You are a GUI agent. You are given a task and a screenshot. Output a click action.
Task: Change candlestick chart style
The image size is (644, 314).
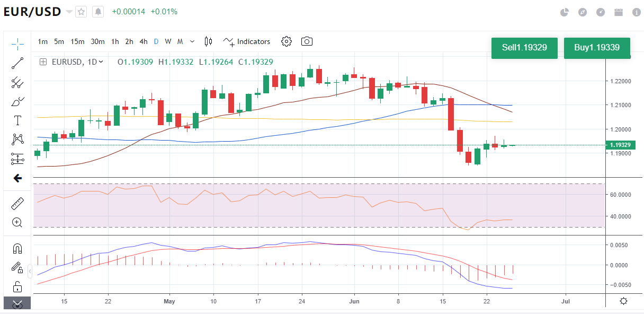click(208, 41)
